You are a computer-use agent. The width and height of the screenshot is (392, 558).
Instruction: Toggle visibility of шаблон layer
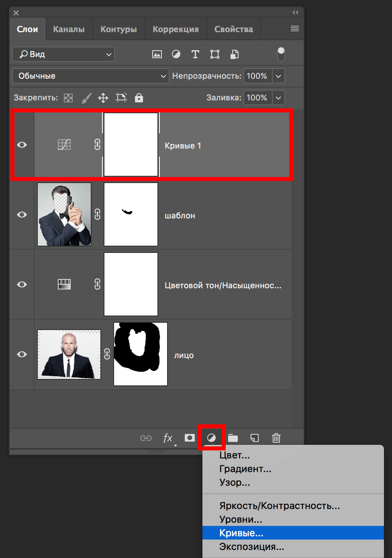click(x=22, y=215)
